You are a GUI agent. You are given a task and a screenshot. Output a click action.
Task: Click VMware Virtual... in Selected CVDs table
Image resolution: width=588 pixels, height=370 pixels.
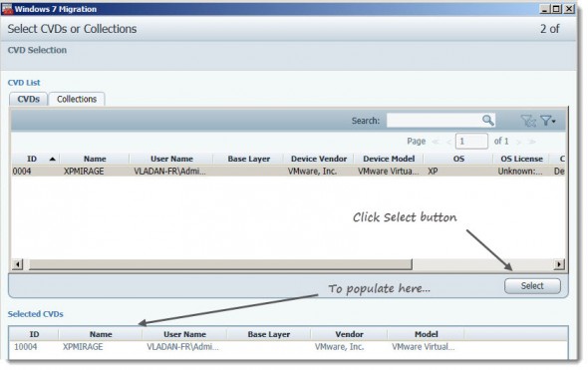click(423, 347)
